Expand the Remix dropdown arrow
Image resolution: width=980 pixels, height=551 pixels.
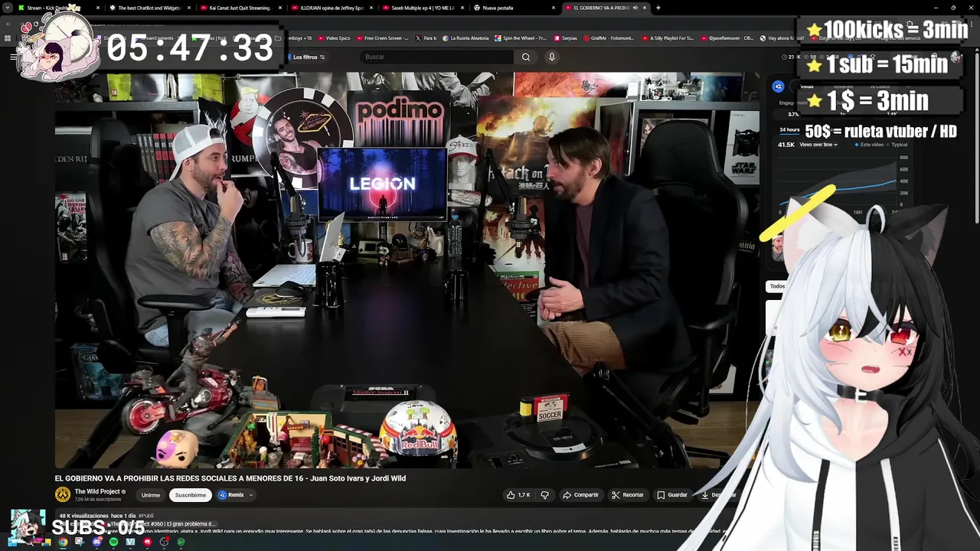click(x=250, y=495)
